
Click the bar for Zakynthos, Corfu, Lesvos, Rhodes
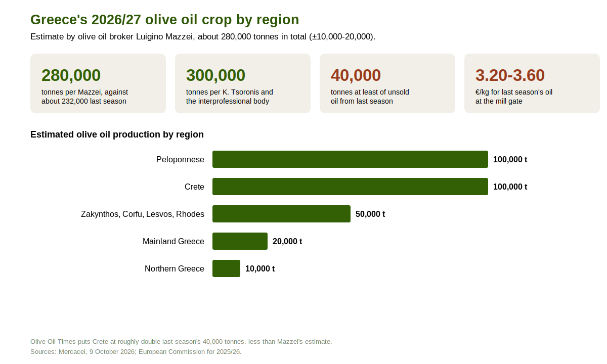click(281, 214)
